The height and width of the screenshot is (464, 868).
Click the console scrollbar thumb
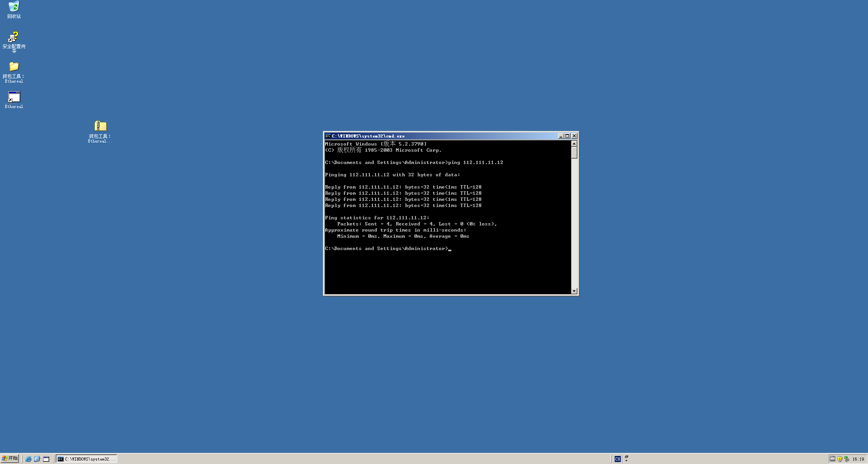(x=574, y=152)
